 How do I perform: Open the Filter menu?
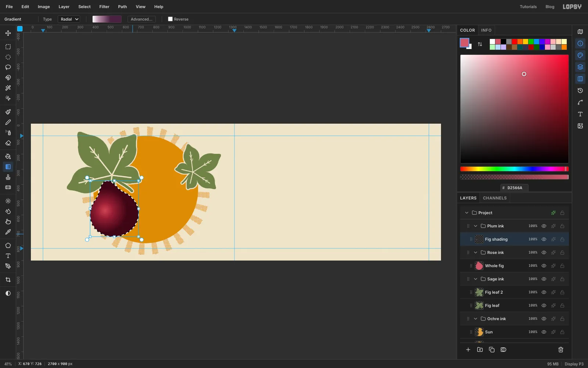[104, 7]
